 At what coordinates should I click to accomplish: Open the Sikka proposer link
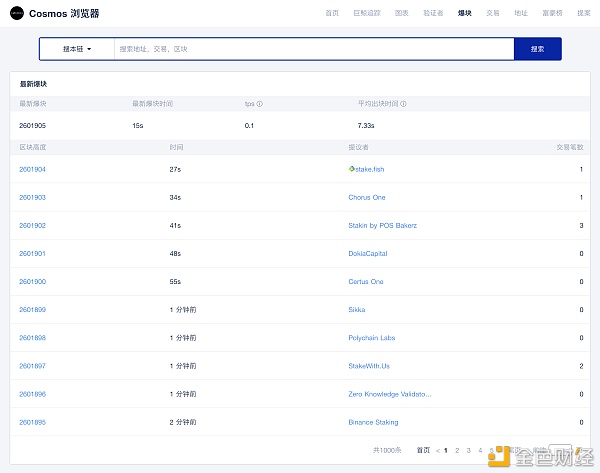pyautogui.click(x=357, y=310)
